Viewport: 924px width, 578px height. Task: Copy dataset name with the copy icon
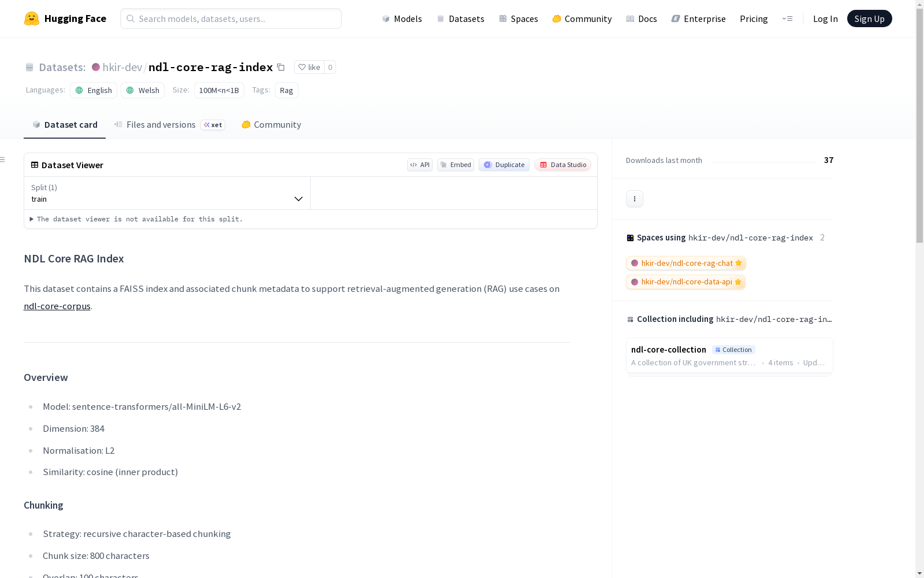(x=281, y=67)
